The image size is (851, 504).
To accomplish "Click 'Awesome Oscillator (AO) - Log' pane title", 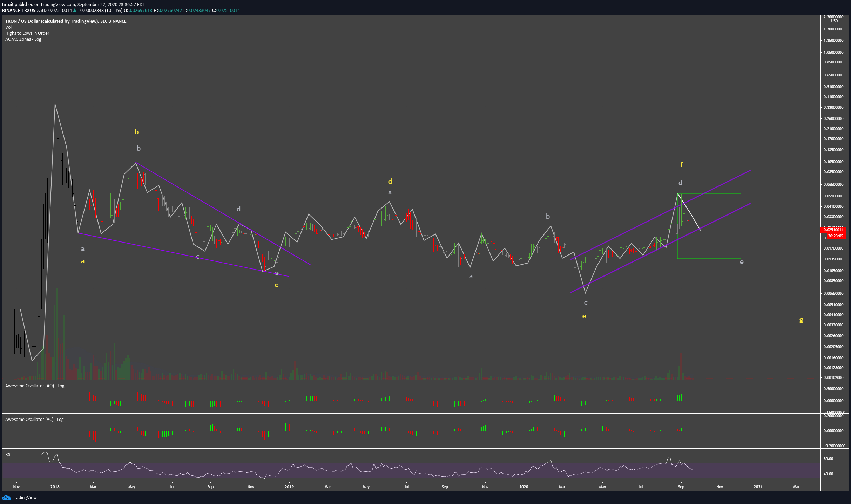I will point(35,386).
